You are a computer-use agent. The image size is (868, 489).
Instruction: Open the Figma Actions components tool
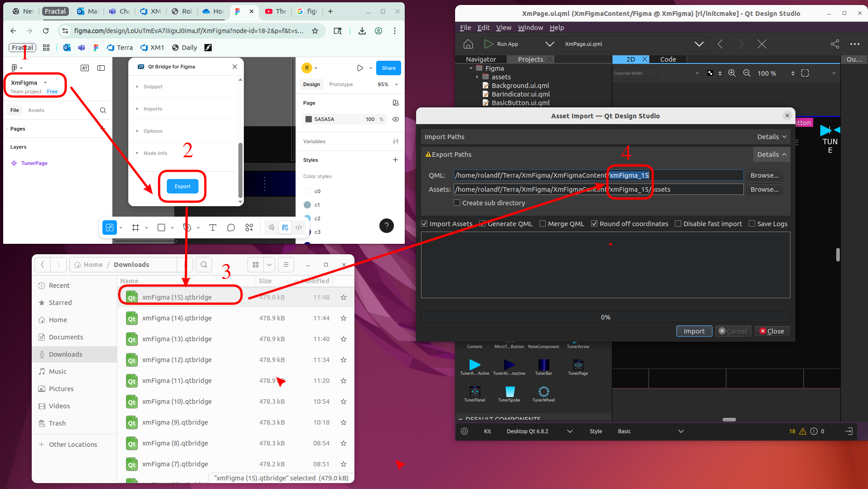[x=249, y=228]
